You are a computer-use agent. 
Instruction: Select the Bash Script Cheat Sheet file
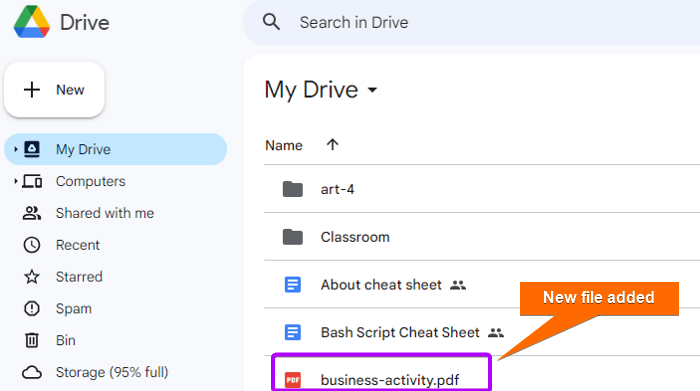400,333
